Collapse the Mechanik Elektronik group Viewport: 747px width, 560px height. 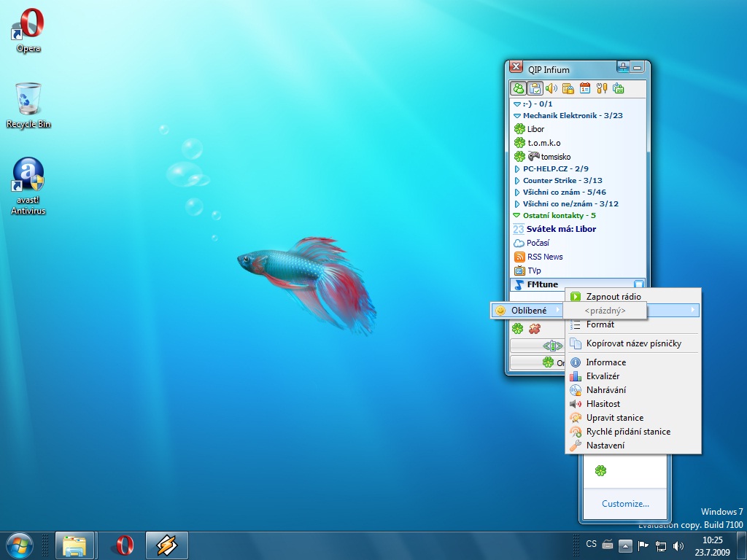coord(517,116)
